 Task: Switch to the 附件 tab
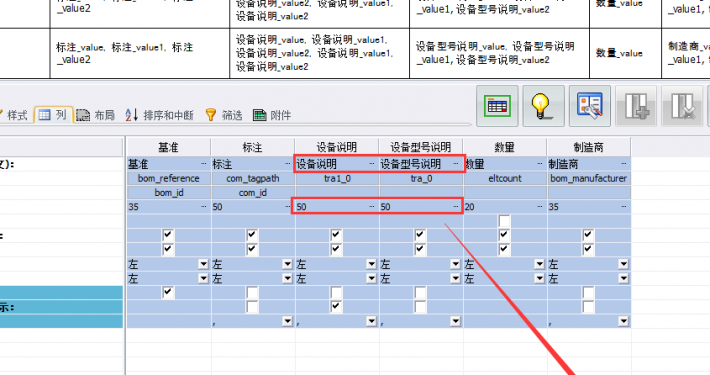click(272, 115)
